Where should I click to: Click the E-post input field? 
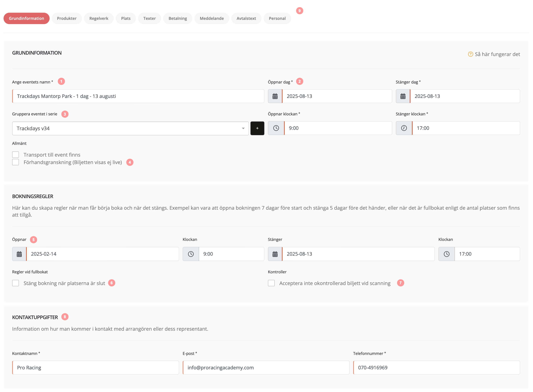click(x=266, y=368)
